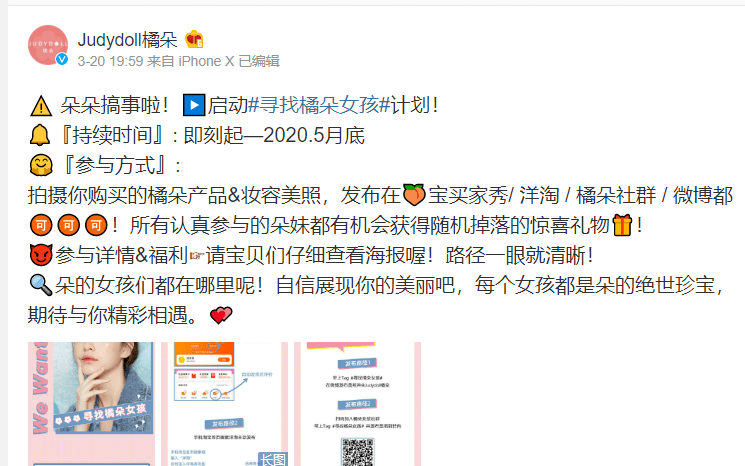Screen dimensions: 745x466
Task: Click the blue verified badge on avatar
Action: click(x=62, y=59)
